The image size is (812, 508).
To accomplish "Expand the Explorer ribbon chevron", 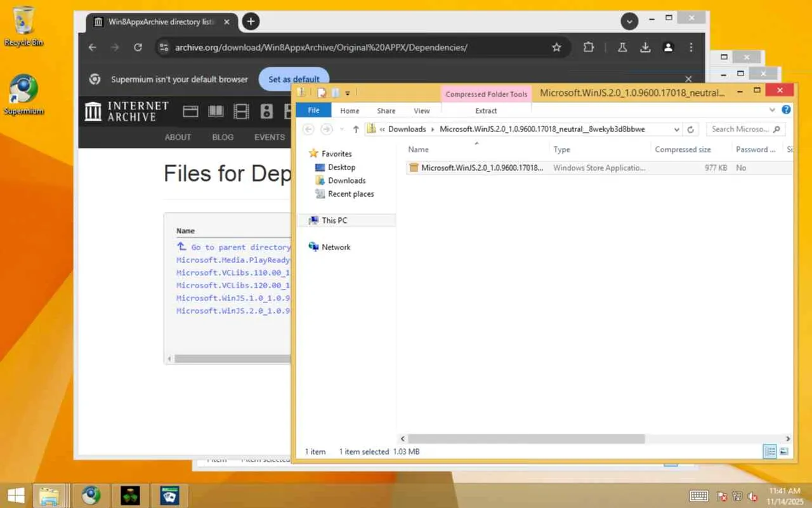I will coord(773,110).
